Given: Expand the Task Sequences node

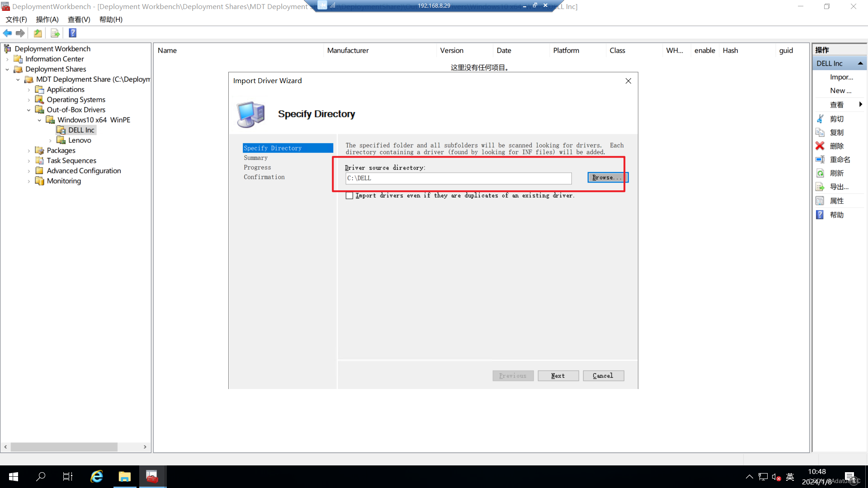Looking at the screenshot, I should [x=29, y=161].
